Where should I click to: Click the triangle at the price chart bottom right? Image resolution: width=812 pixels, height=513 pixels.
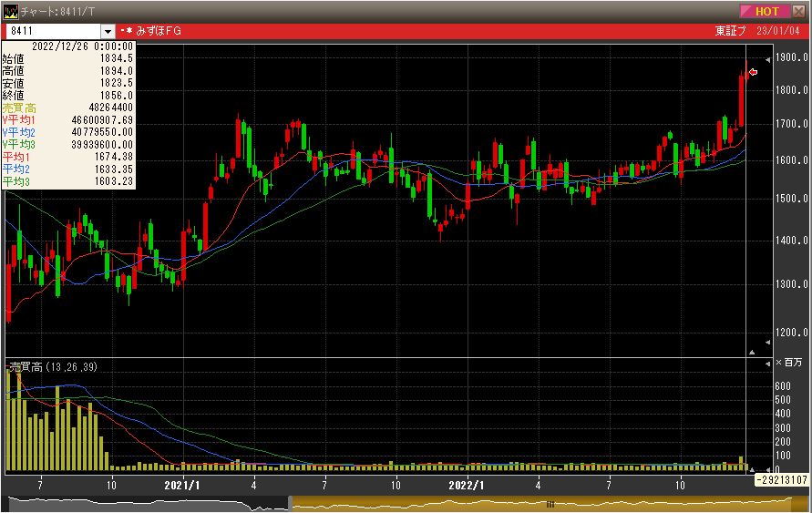(x=752, y=352)
